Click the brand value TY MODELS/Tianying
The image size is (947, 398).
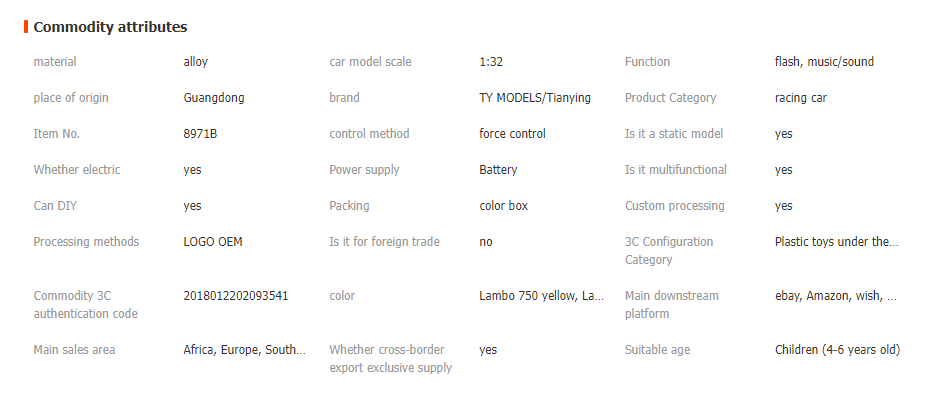(x=534, y=98)
